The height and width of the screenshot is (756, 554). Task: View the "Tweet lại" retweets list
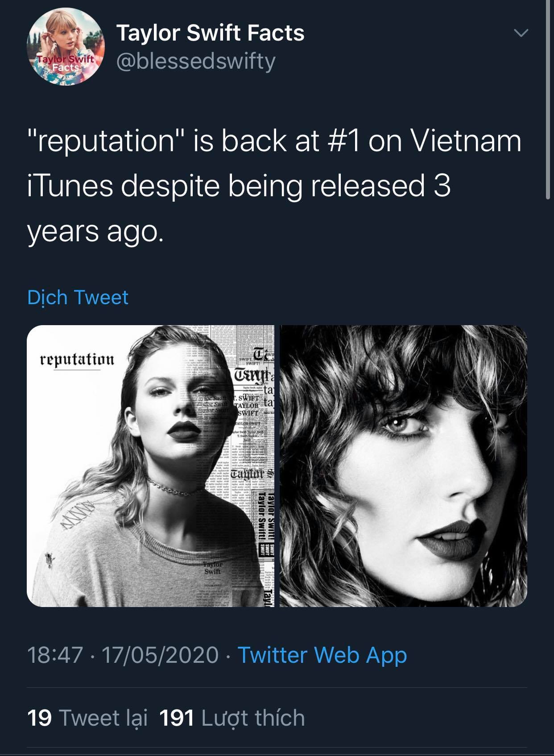[103, 718]
